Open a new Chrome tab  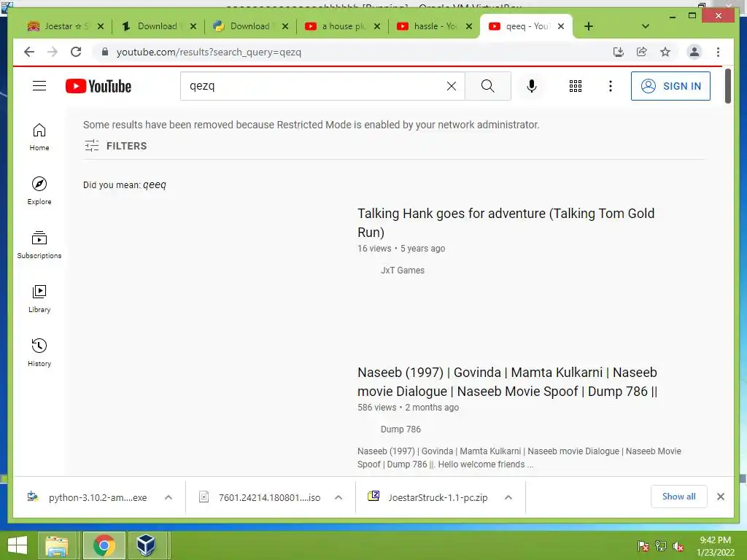(x=589, y=26)
